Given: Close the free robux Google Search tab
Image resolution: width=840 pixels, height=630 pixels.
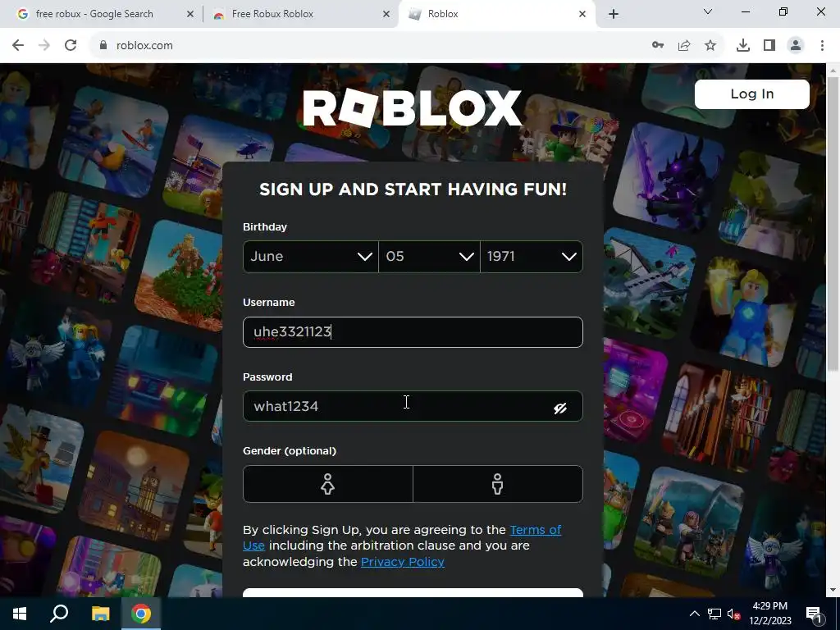Looking at the screenshot, I should tap(189, 14).
